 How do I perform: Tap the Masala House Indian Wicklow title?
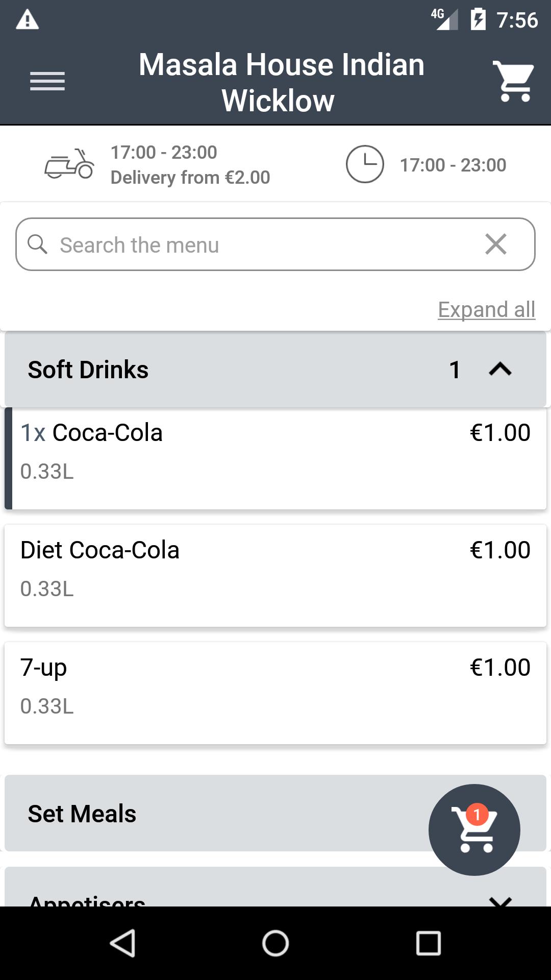coord(281,82)
